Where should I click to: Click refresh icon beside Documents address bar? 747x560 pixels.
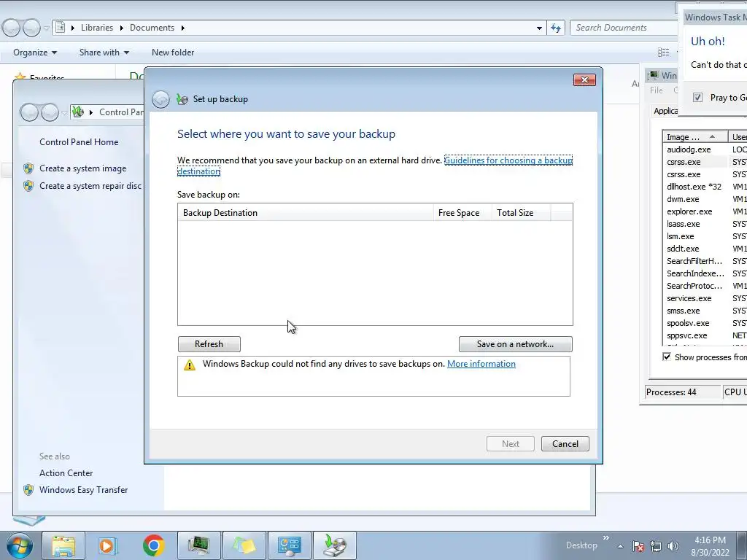555,28
